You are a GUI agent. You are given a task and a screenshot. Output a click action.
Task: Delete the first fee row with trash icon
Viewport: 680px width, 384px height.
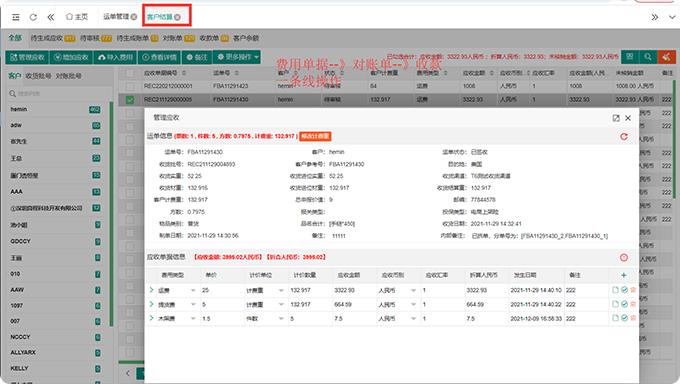633,290
